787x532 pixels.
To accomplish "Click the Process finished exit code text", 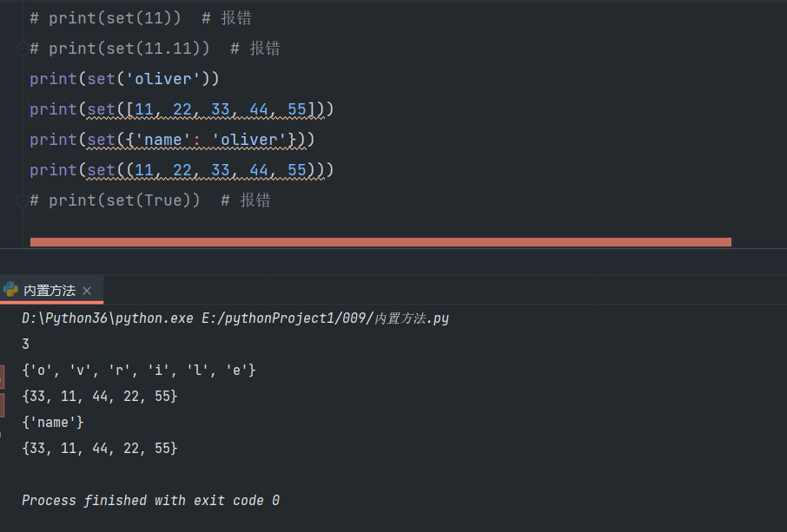I will [x=150, y=501].
